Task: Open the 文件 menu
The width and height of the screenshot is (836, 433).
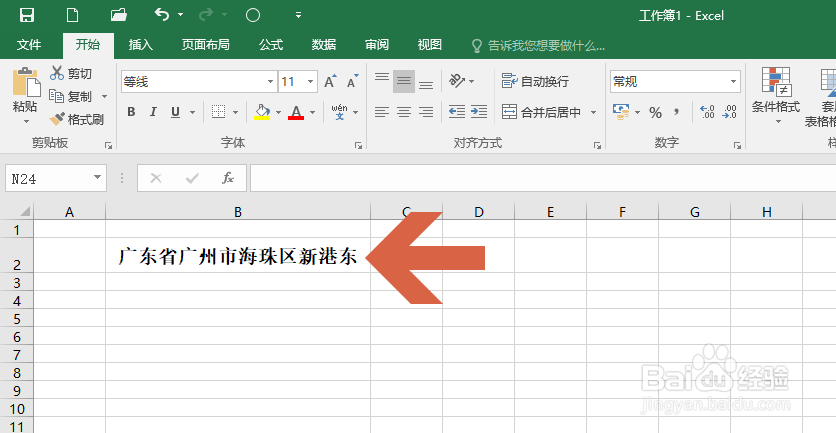Action: point(29,45)
